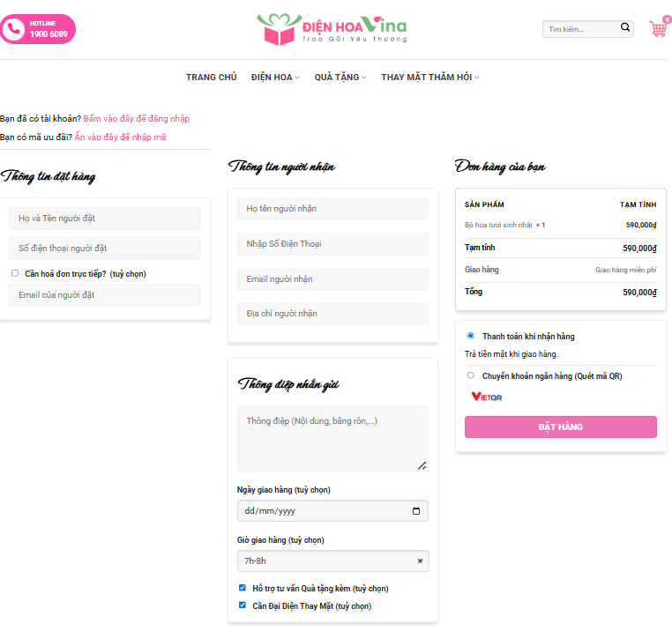Open the delivery date calendar picker icon
This screenshot has width=672, height=631.
[416, 511]
